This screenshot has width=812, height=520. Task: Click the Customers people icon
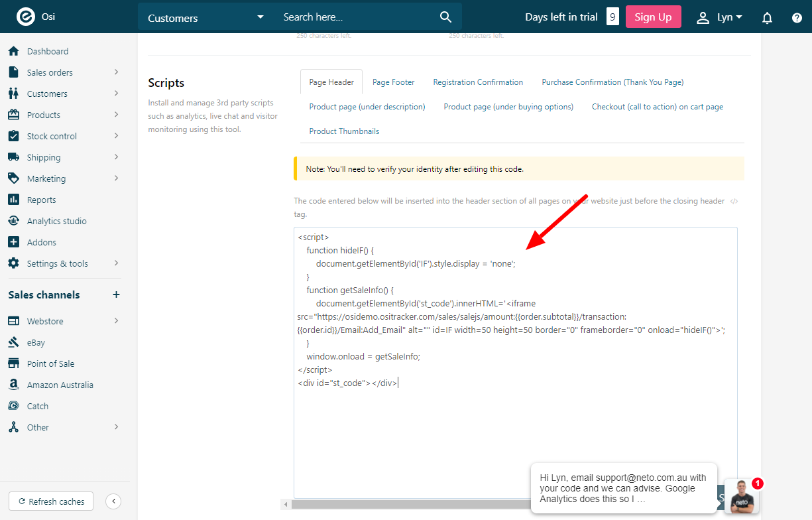13,94
